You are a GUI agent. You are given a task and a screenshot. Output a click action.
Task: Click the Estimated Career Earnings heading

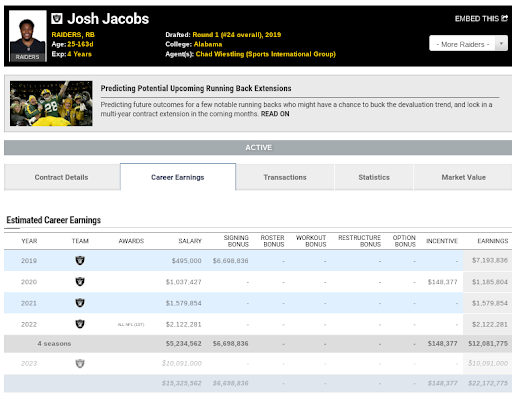[x=54, y=220]
